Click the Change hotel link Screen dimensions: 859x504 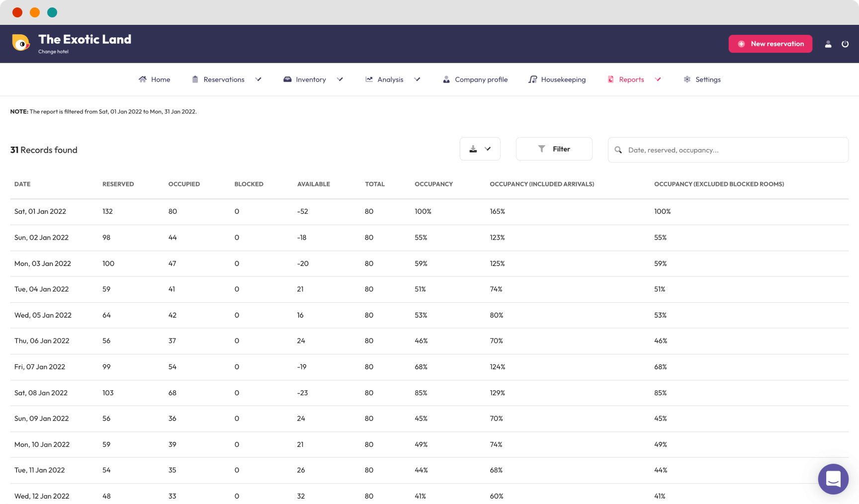pos(53,52)
